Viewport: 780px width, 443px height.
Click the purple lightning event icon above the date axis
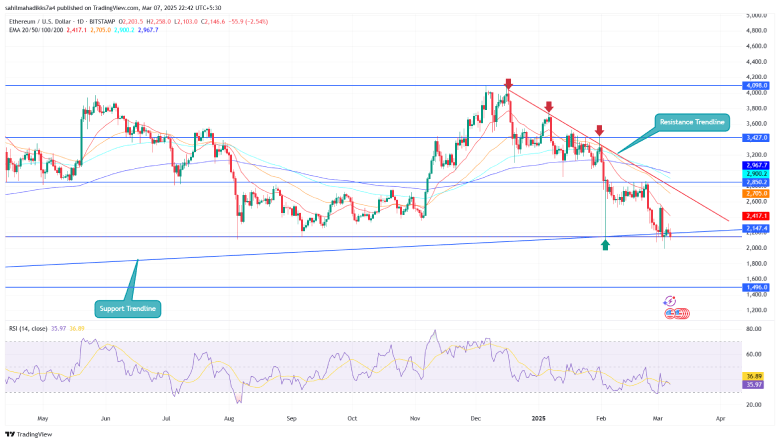[670, 300]
